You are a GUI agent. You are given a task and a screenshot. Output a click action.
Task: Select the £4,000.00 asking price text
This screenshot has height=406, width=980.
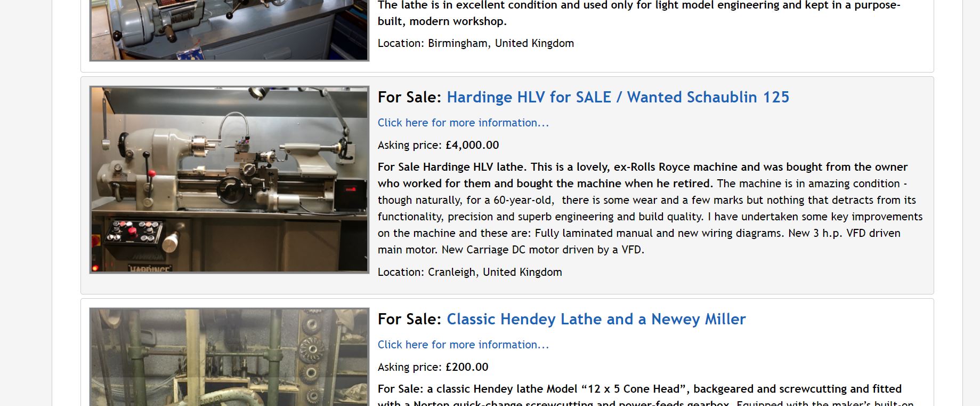coord(472,145)
